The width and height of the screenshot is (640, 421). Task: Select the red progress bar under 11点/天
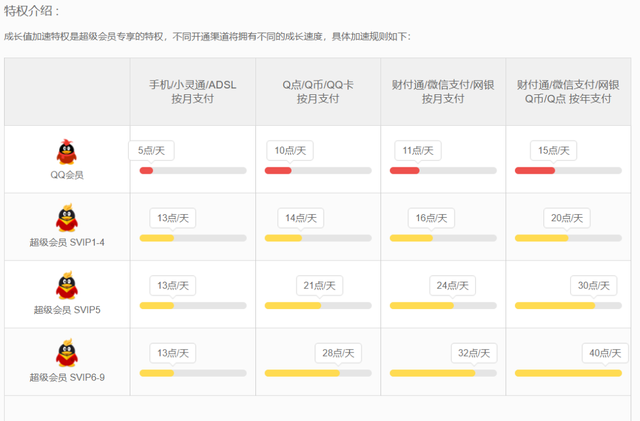tap(443, 171)
